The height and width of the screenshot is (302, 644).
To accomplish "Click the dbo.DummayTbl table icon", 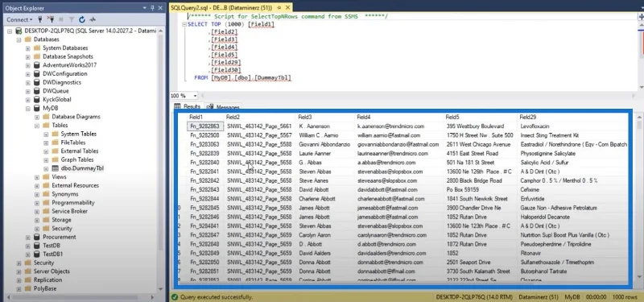I will (55, 168).
